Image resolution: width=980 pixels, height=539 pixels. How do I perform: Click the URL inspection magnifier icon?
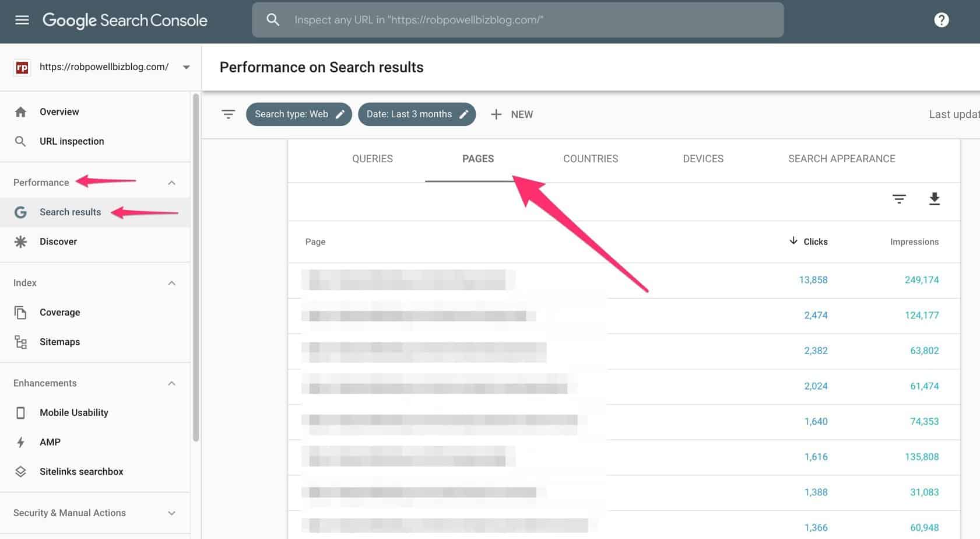[x=20, y=141]
